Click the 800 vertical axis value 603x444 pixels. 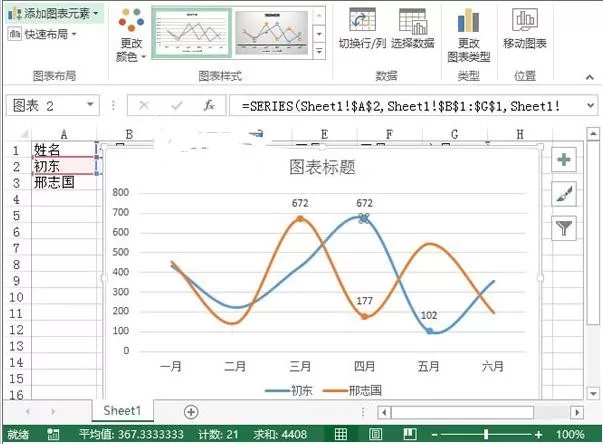click(x=121, y=192)
